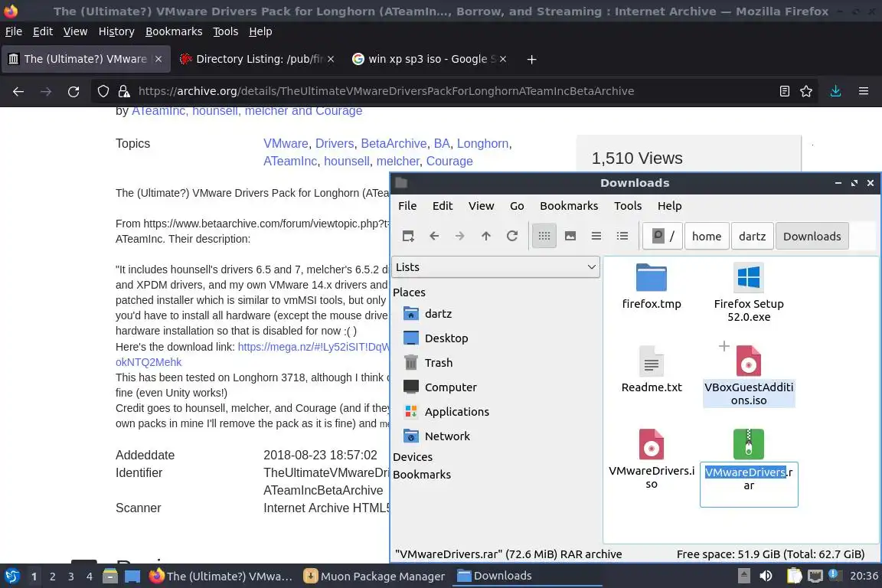Viewport: 882px width, 588px height.
Task: Click the Firefox Forward arrow button
Action: (46, 91)
